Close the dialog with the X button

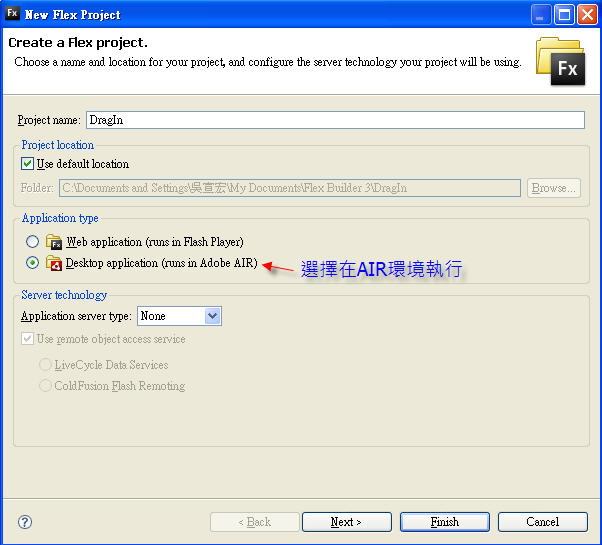[x=587, y=15]
